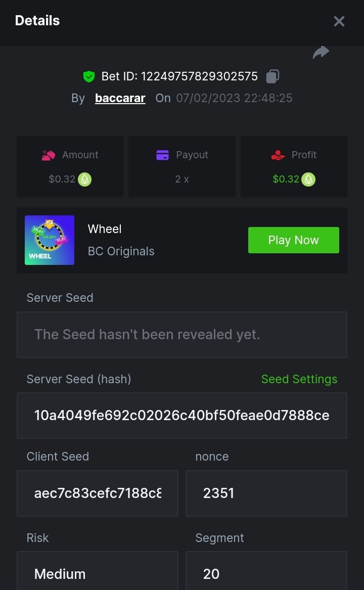Click the Profit hand icon
Viewport: 364px width, 590px height.
coord(278,155)
